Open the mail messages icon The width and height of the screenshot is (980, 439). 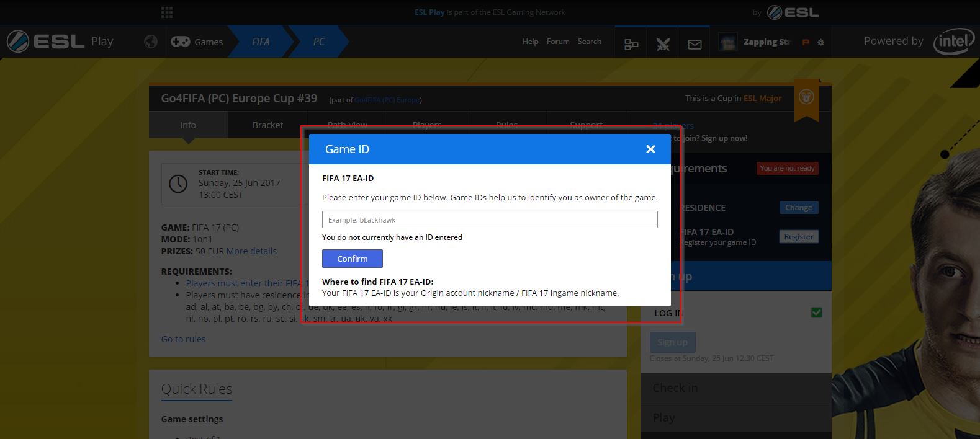point(695,44)
